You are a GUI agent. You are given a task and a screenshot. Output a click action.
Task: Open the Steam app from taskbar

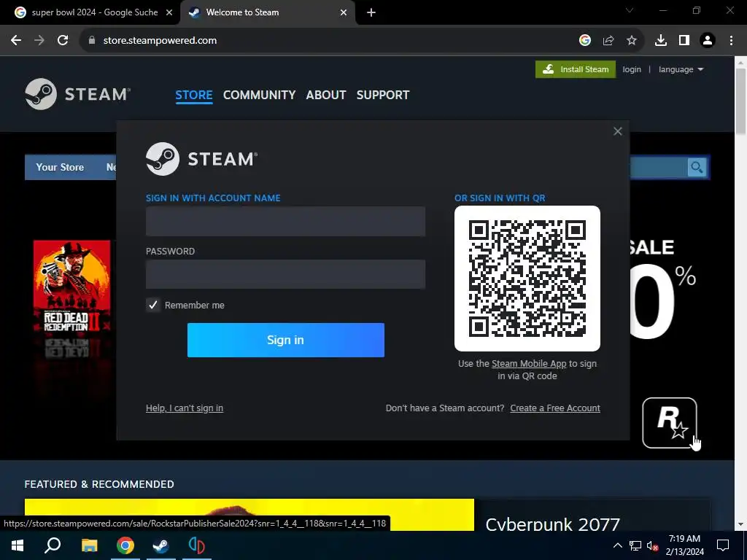[161, 545]
